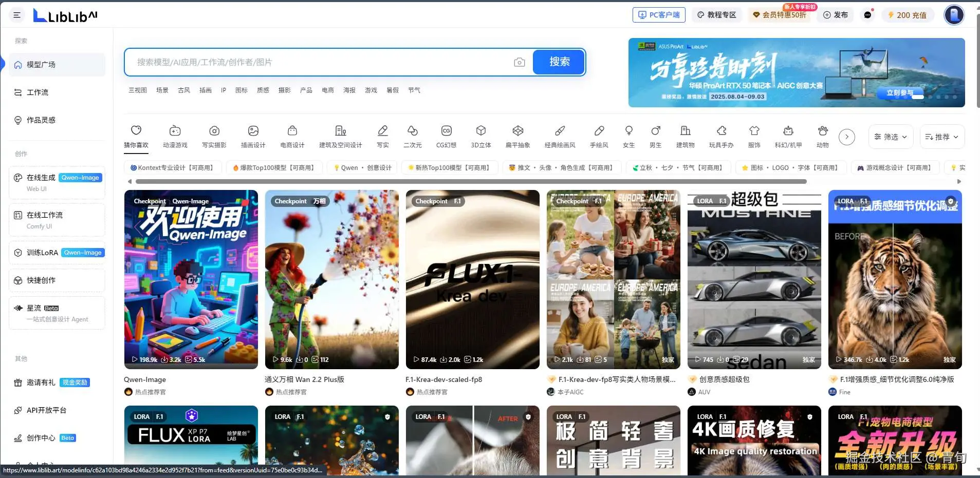Open 作品灵感 in the sidebar

[57, 120]
